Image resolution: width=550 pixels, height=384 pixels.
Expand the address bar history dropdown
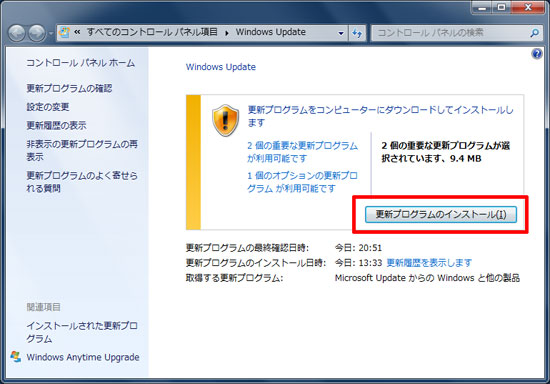pyautogui.click(x=341, y=33)
